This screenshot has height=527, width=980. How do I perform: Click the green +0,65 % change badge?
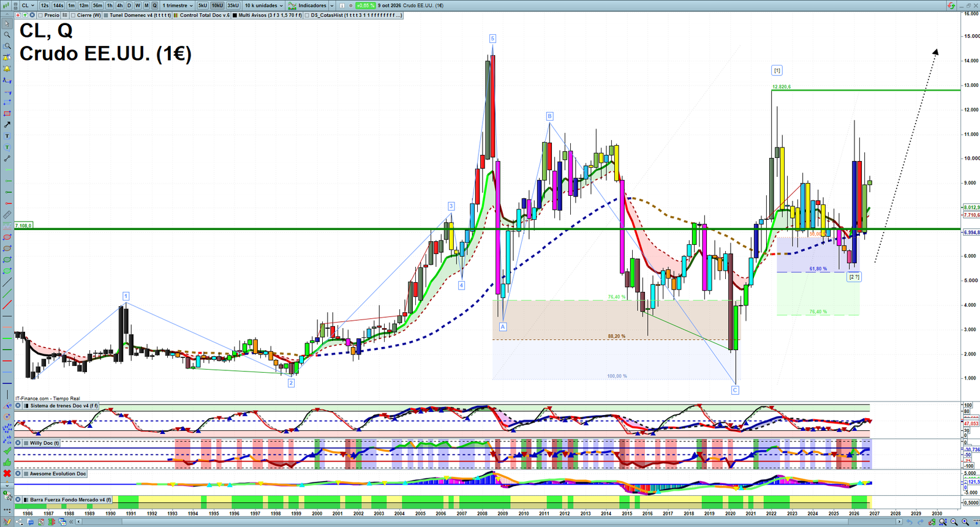click(366, 6)
